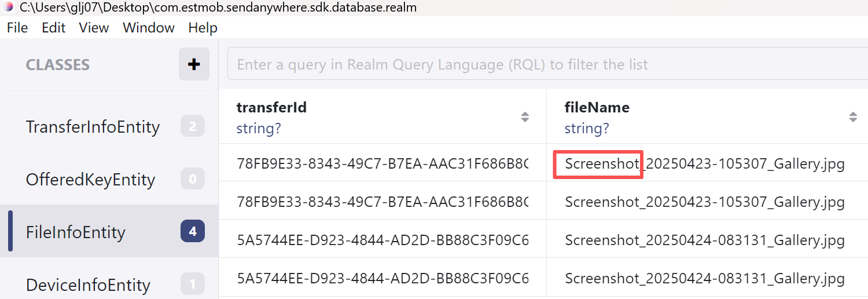868x299 pixels.
Task: Select the FileInfoEntity class
Action: pyautogui.click(x=75, y=232)
